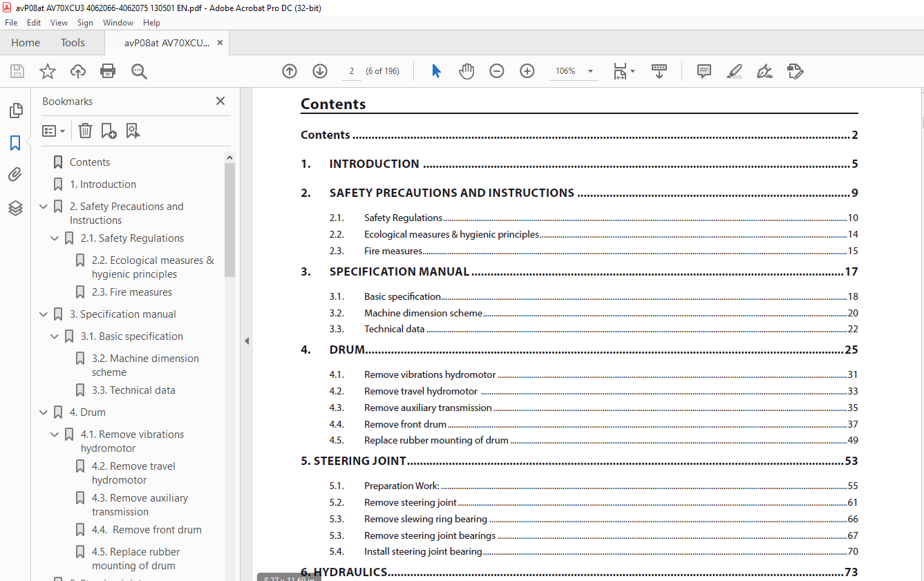Screen dimensions: 924x581
Task: Add a comment with the note icon
Action: click(x=704, y=71)
